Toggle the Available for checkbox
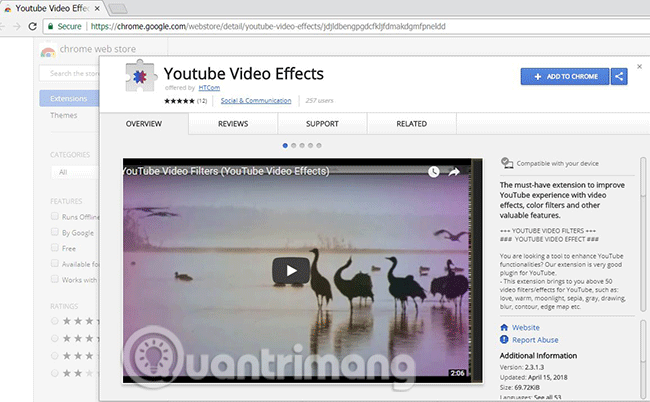650x402 pixels. tap(55, 263)
